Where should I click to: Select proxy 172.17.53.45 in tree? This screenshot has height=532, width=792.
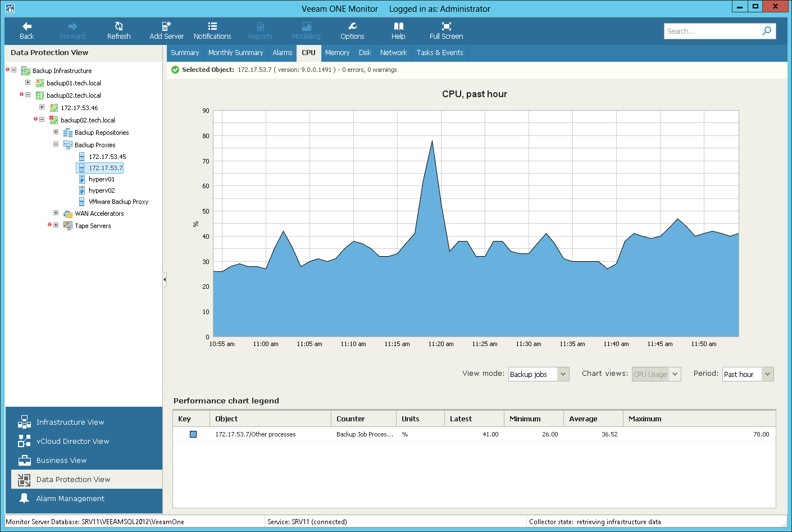(x=107, y=157)
